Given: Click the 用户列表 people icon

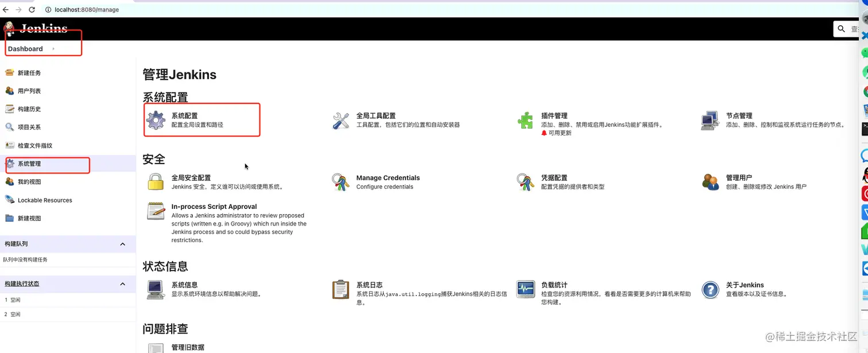Looking at the screenshot, I should pyautogui.click(x=9, y=91).
